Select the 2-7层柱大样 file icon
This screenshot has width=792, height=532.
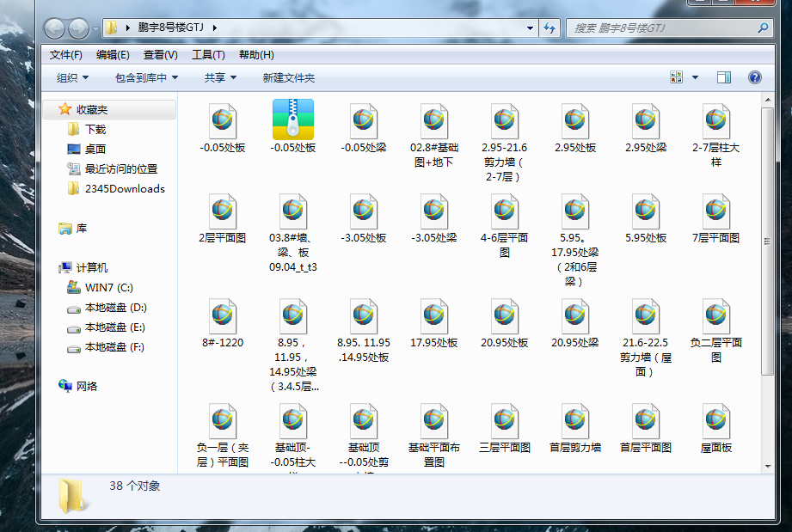coord(716,120)
